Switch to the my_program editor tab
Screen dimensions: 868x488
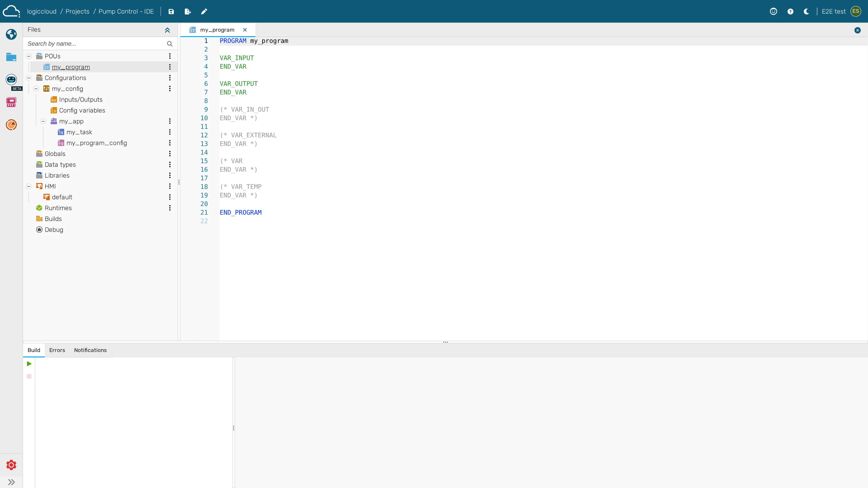click(x=217, y=30)
